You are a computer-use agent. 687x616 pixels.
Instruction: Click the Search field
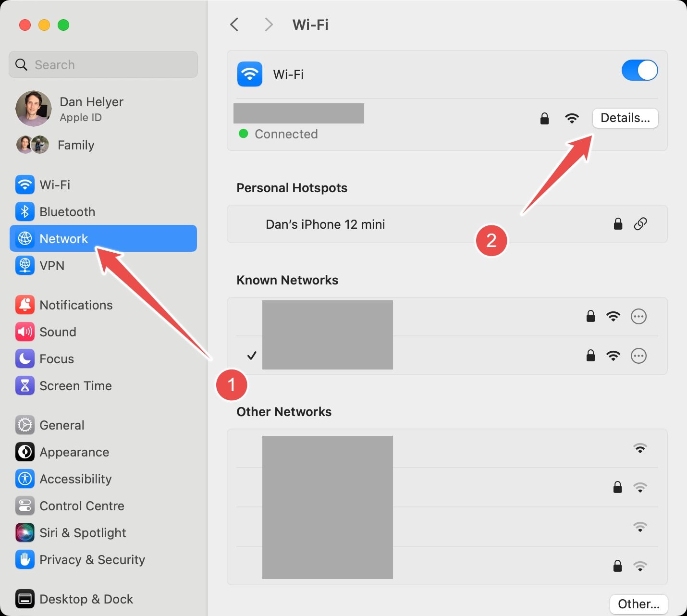click(x=103, y=64)
